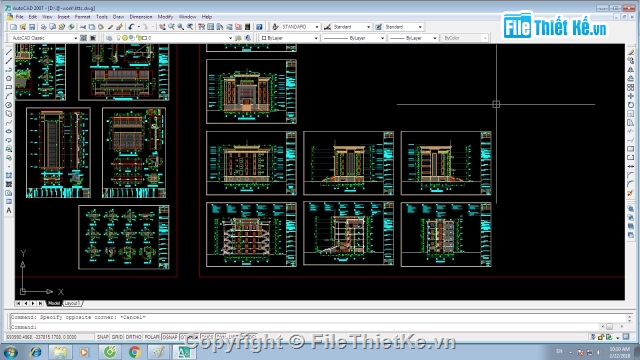Switch to the Layout1 tab

[73, 303]
